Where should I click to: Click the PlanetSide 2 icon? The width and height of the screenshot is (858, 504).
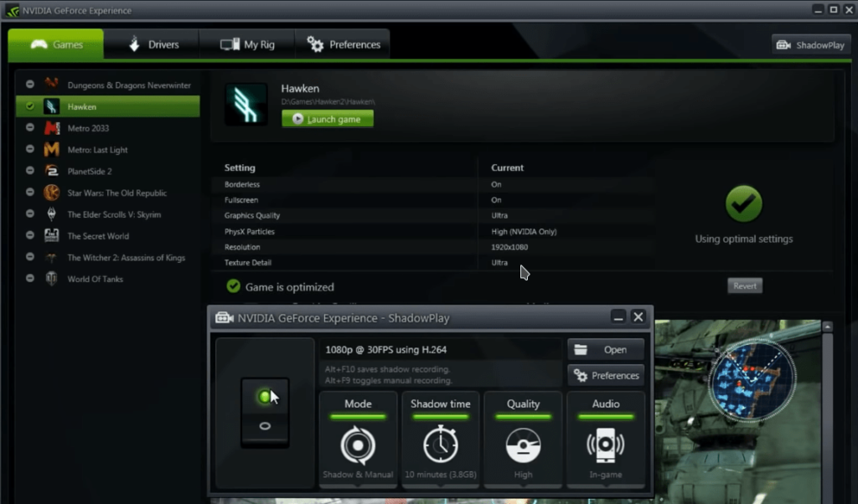pyautogui.click(x=51, y=171)
